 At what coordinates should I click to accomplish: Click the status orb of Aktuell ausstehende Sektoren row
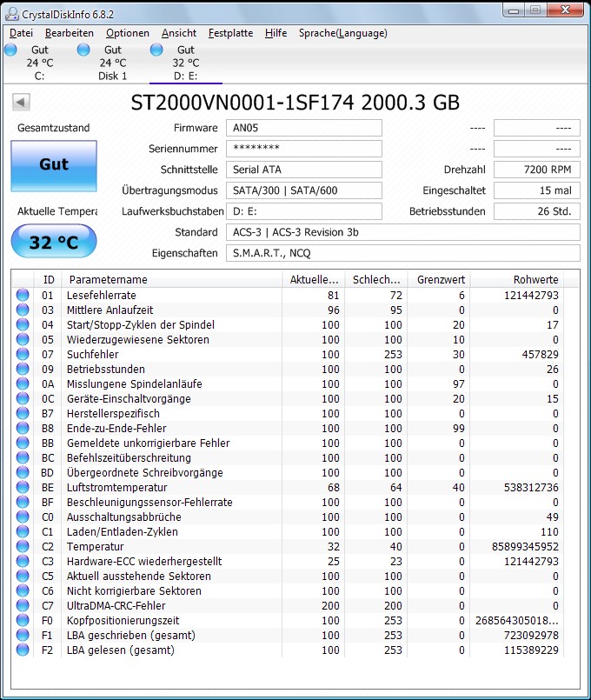(23, 576)
